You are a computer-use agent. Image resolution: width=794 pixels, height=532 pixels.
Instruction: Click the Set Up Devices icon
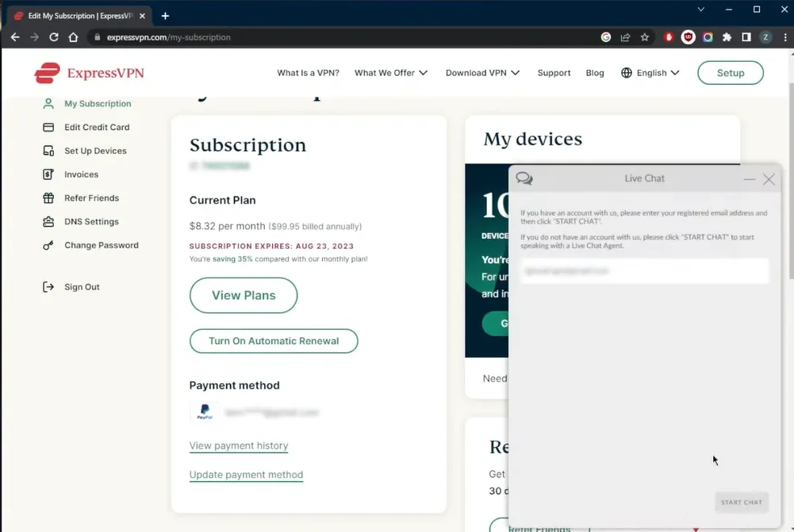click(x=48, y=151)
